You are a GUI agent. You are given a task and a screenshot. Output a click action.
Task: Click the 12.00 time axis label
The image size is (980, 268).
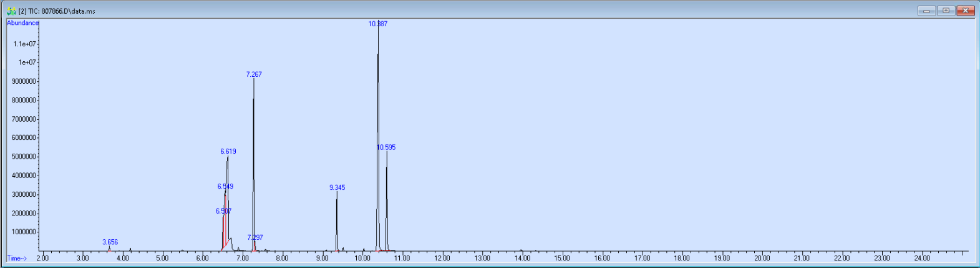coord(442,258)
